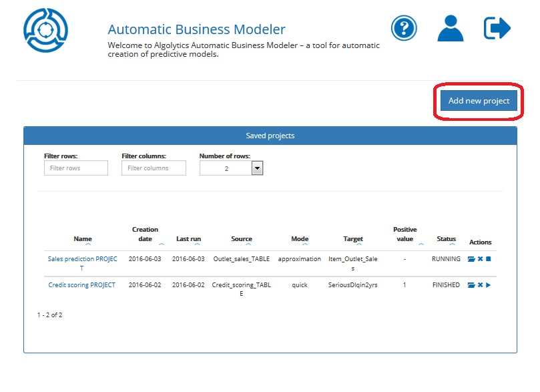Image resolution: width=540 pixels, height=392 pixels.
Task: Open the user profile icon
Action: (x=451, y=28)
